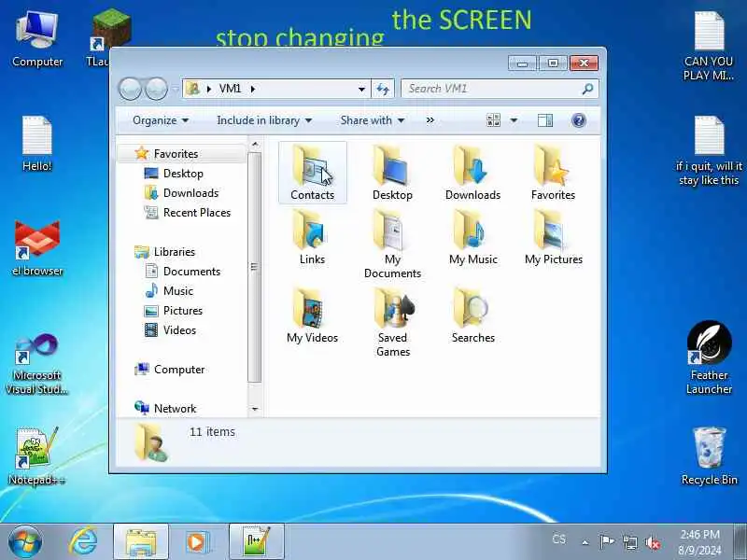This screenshot has height=560, width=747.
Task: Expand the arrow after VM1 in breadcrumb
Action: click(253, 89)
